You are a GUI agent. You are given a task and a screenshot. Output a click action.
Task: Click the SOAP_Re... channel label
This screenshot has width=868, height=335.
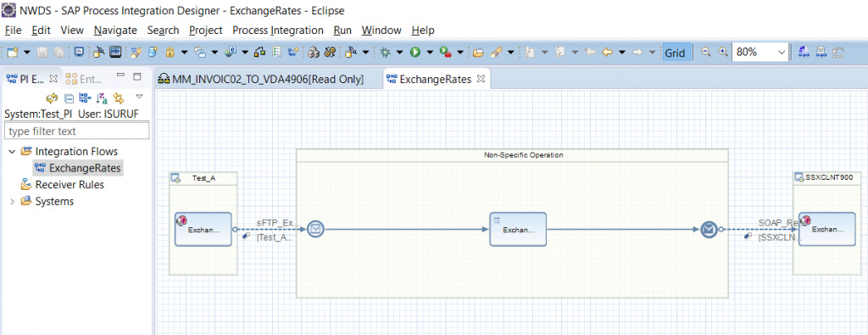pyautogui.click(x=778, y=223)
